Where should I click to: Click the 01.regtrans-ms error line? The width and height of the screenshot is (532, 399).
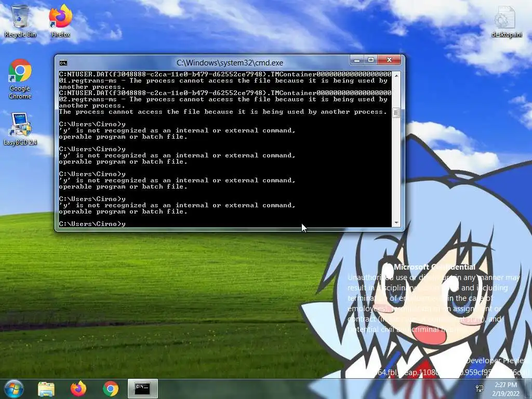[223, 81]
